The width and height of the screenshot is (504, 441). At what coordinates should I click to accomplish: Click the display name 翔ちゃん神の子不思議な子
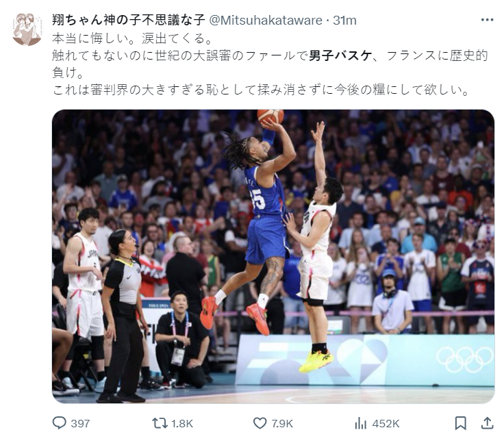coord(128,21)
